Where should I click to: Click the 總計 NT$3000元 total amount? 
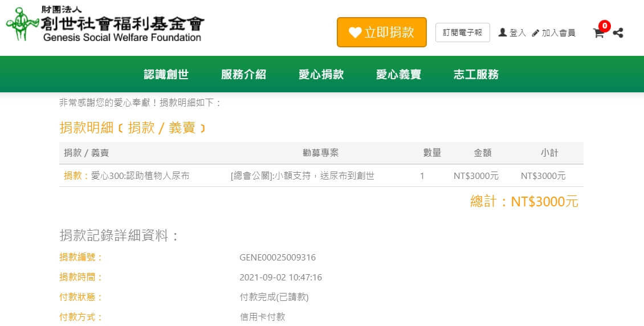pos(524,201)
